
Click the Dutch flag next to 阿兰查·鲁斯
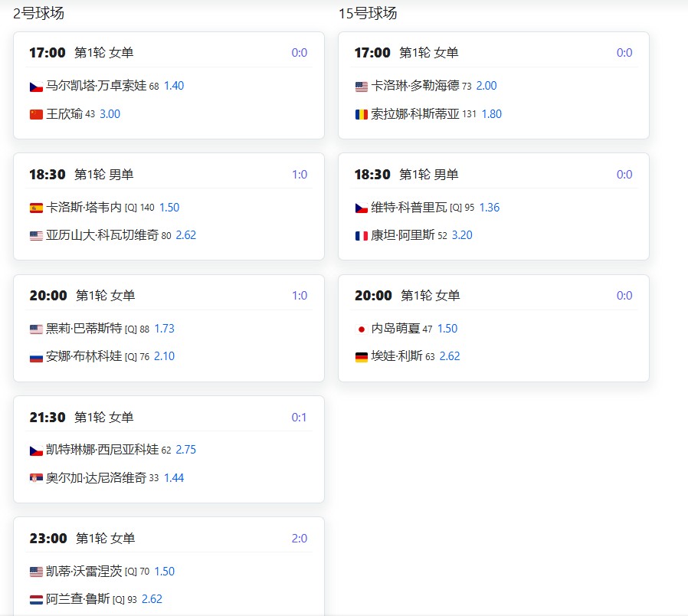coord(36,600)
